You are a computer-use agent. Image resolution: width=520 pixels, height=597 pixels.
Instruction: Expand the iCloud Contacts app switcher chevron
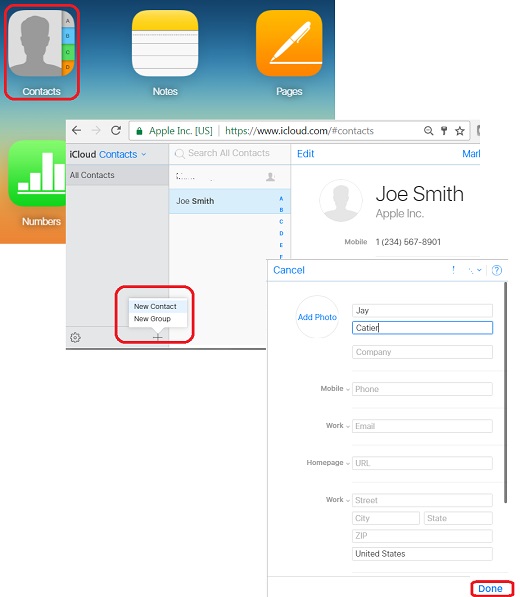click(144, 154)
